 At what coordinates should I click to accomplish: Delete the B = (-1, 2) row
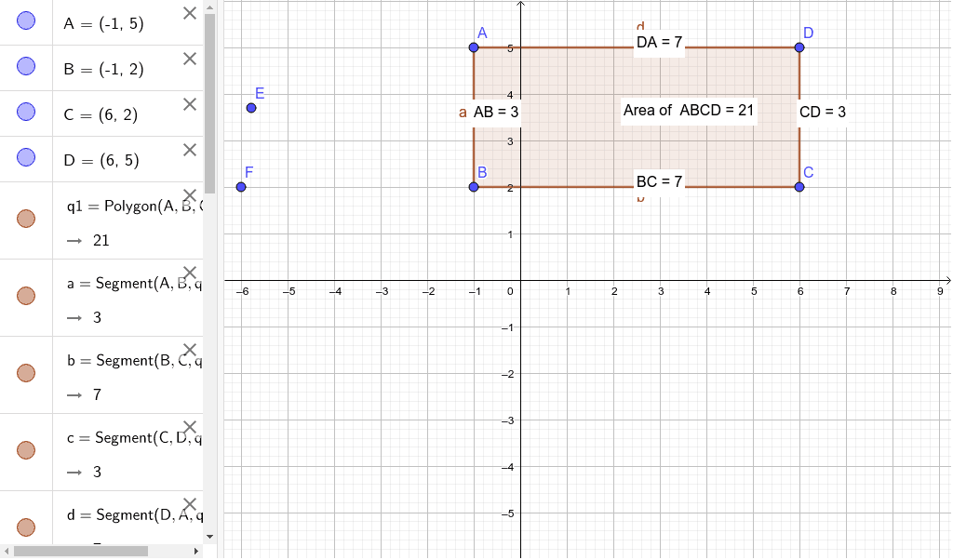[x=190, y=59]
